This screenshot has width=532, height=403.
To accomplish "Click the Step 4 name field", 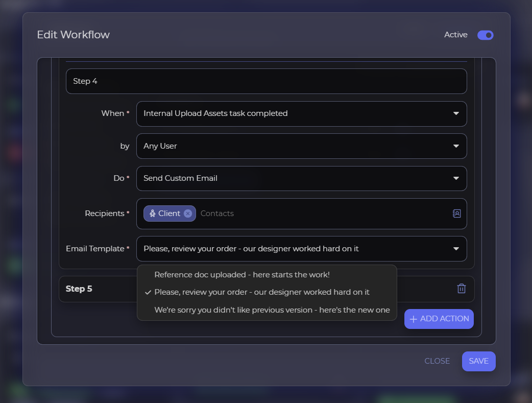I will click(x=266, y=81).
